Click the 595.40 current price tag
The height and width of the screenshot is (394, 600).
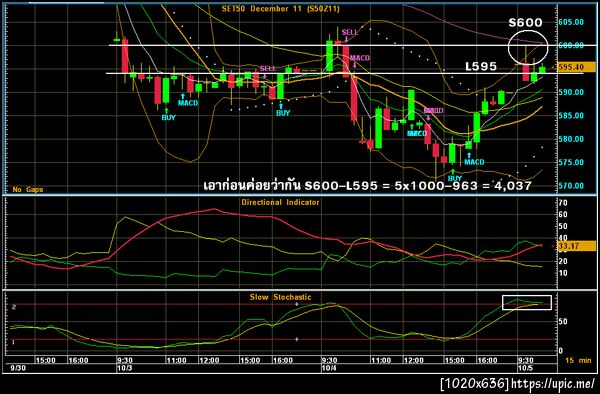point(576,67)
